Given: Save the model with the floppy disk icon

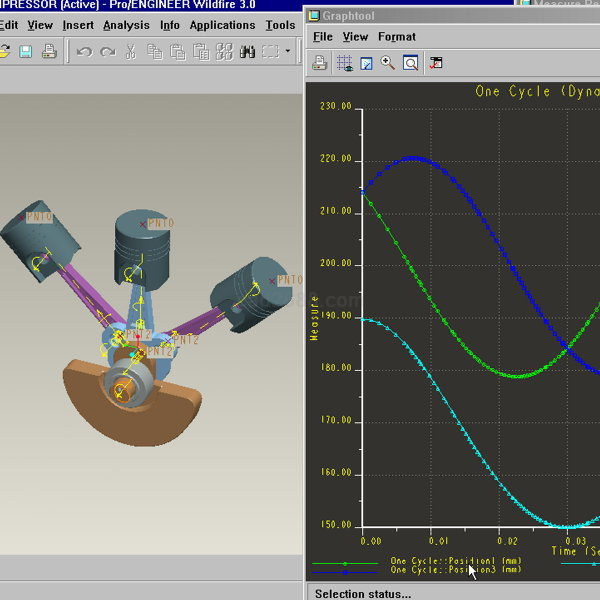Looking at the screenshot, I should tap(26, 51).
